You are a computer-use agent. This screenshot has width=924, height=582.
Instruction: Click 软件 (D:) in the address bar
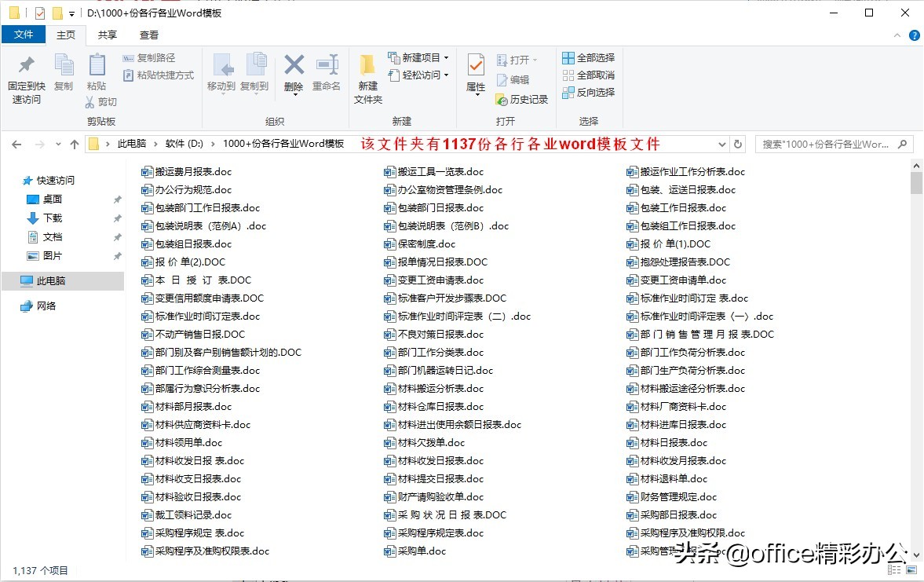pos(184,144)
